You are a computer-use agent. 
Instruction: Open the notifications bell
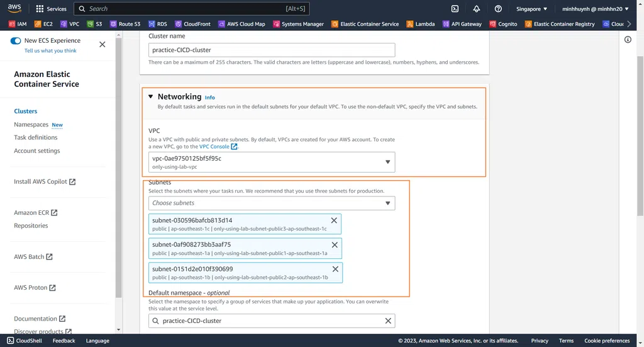tap(477, 9)
